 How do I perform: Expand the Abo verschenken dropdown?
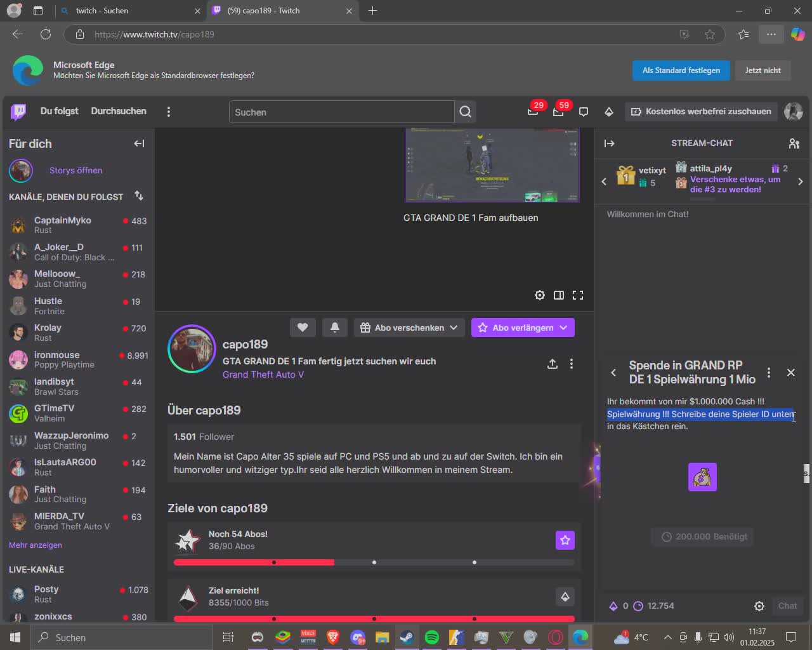tap(453, 328)
